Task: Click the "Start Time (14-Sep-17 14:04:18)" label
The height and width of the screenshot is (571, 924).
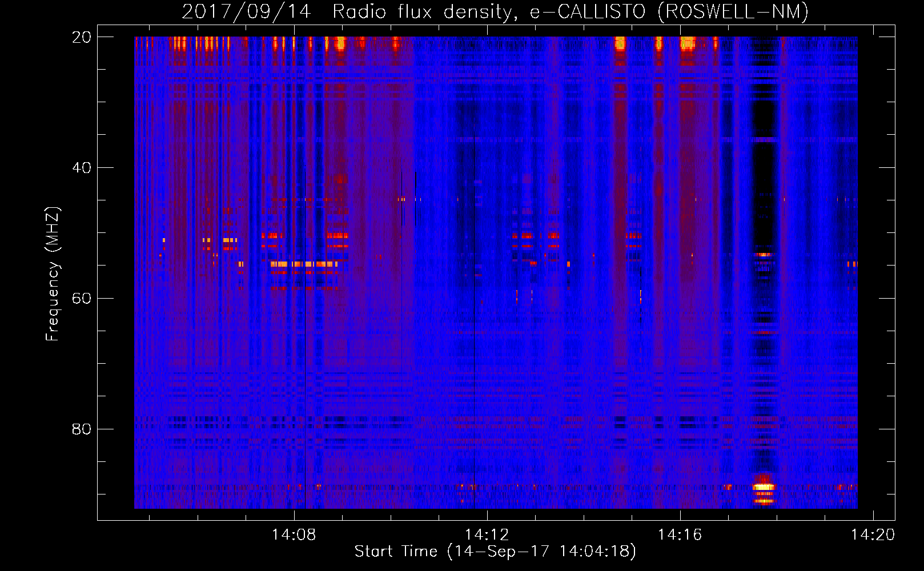Action: point(495,551)
